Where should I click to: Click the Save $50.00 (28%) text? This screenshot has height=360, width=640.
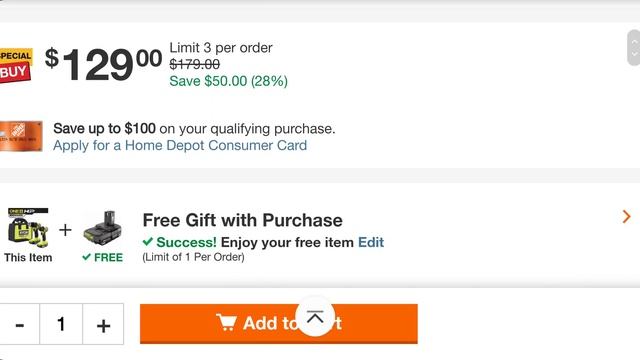pyautogui.click(x=229, y=81)
